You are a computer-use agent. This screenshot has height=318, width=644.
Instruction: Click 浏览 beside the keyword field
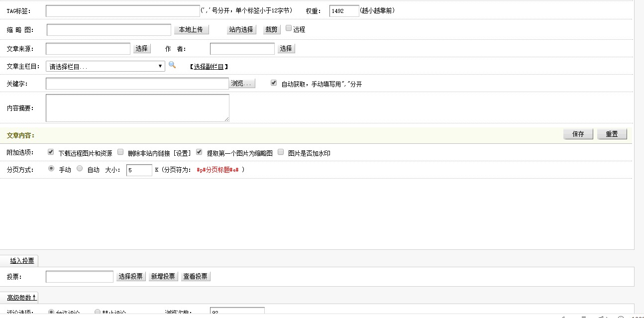(x=243, y=83)
